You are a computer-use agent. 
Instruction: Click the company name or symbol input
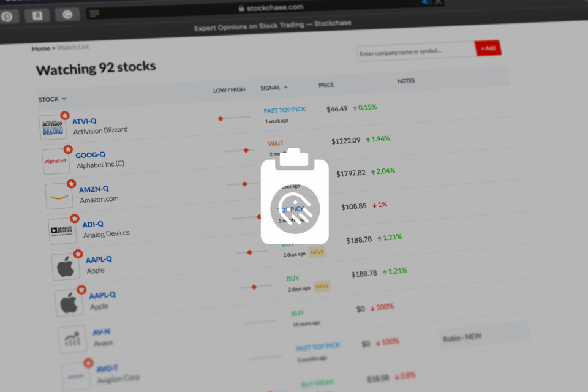[x=415, y=53]
